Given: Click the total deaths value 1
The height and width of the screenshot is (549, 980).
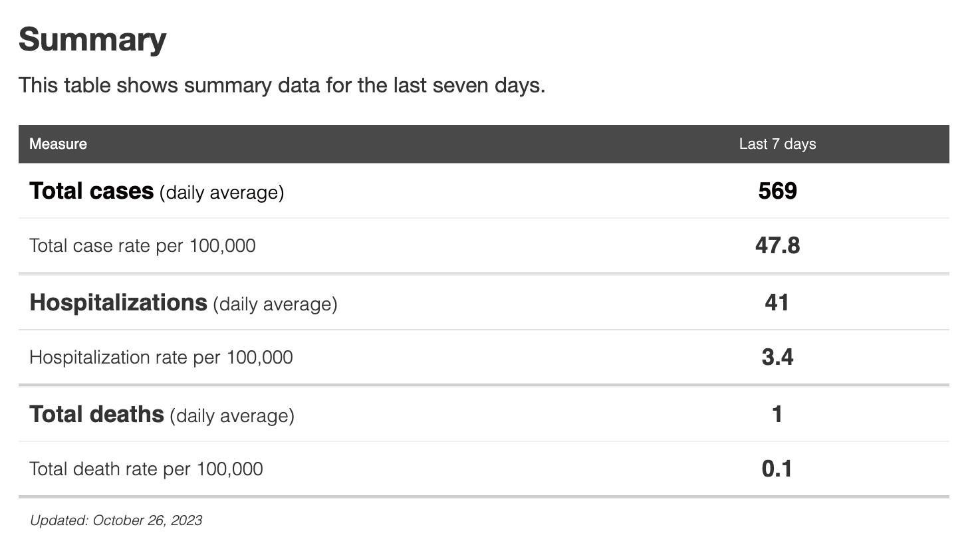Looking at the screenshot, I should (777, 415).
